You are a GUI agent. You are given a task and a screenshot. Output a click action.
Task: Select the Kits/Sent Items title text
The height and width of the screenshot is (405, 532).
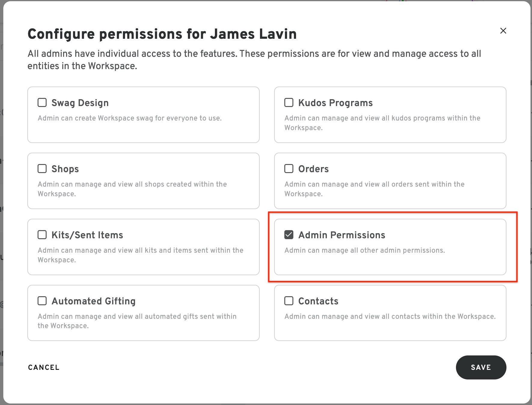click(x=87, y=235)
